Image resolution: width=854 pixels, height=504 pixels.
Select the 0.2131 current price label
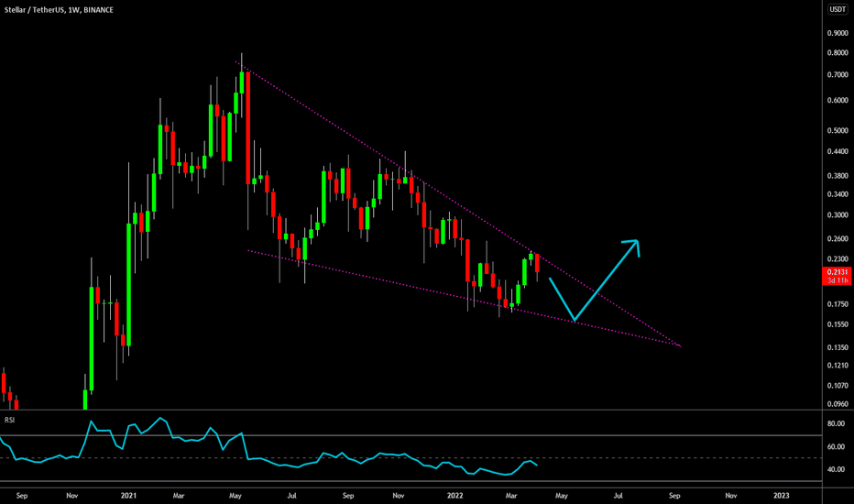point(838,272)
